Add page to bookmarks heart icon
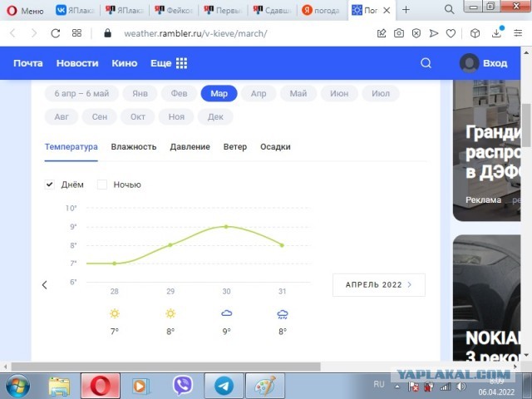532x399 pixels. pyautogui.click(x=451, y=33)
